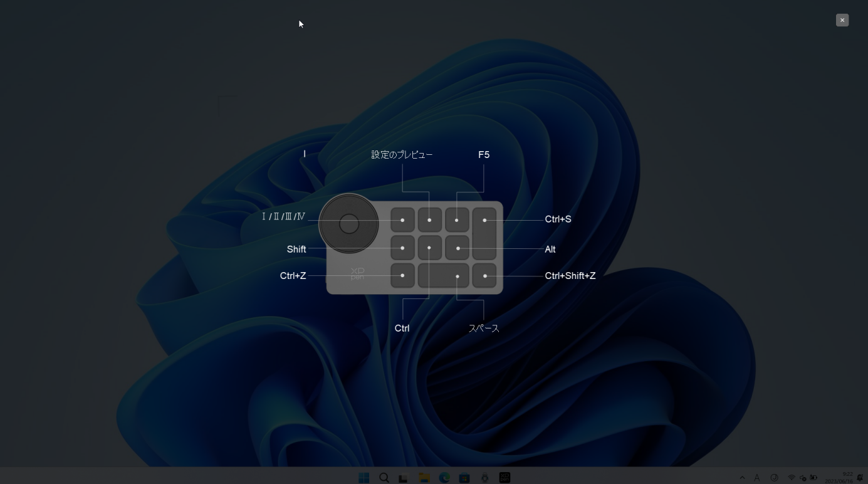The height and width of the screenshot is (484, 868).
Task: Click the remote key mapped to Shift
Action: coord(402,248)
